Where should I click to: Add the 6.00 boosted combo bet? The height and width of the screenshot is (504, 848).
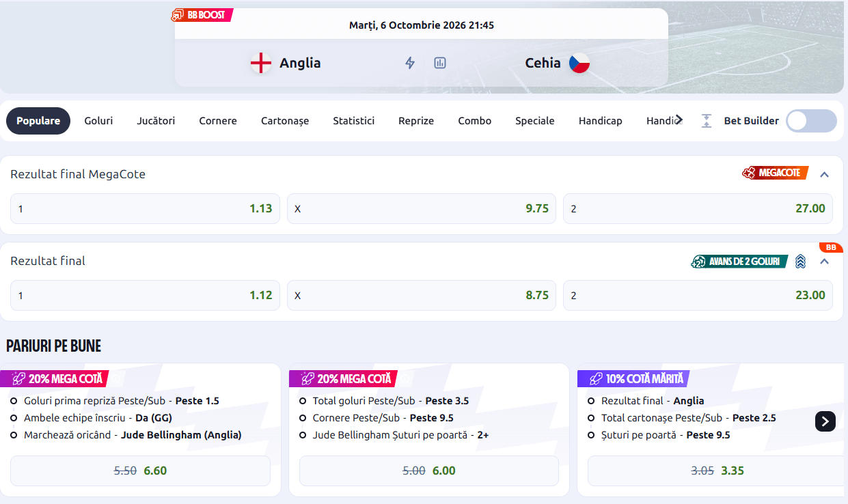pos(429,471)
